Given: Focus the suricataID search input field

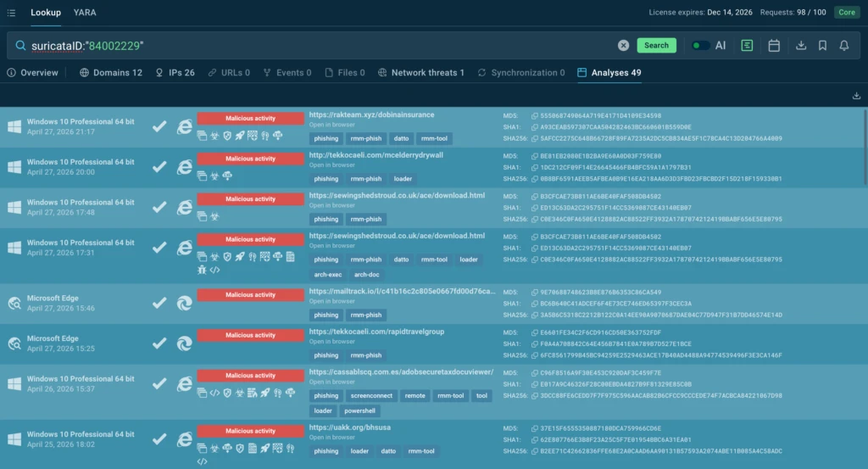Looking at the screenshot, I should [321, 46].
